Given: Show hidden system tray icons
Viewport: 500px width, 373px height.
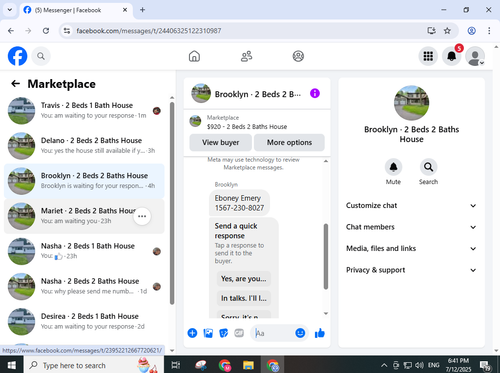Looking at the screenshot, I should (x=384, y=365).
